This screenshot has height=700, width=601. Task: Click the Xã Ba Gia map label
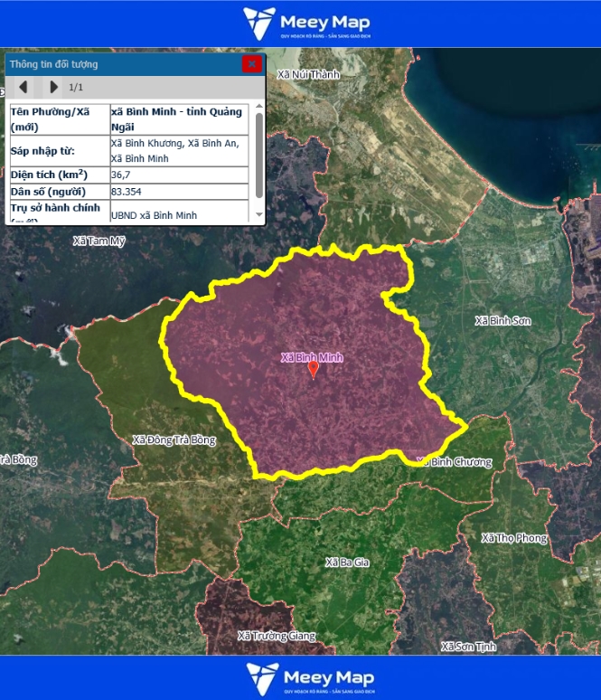click(x=347, y=563)
